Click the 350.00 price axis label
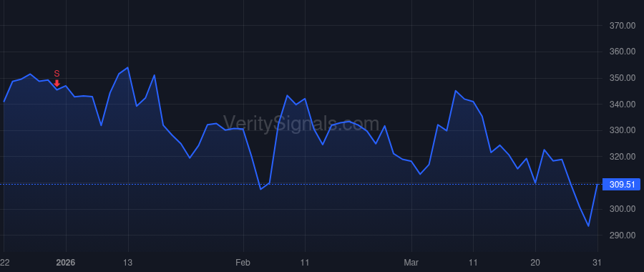Image resolution: width=644 pixels, height=272 pixels. pyautogui.click(x=623, y=78)
